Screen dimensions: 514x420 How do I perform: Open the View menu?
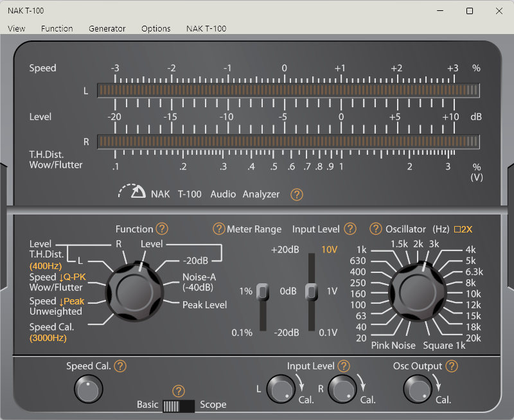pyautogui.click(x=17, y=28)
